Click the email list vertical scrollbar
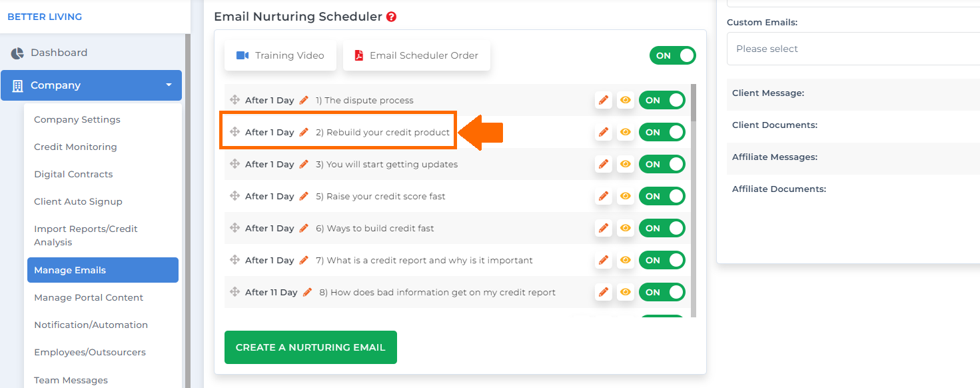980x388 pixels. pyautogui.click(x=694, y=200)
